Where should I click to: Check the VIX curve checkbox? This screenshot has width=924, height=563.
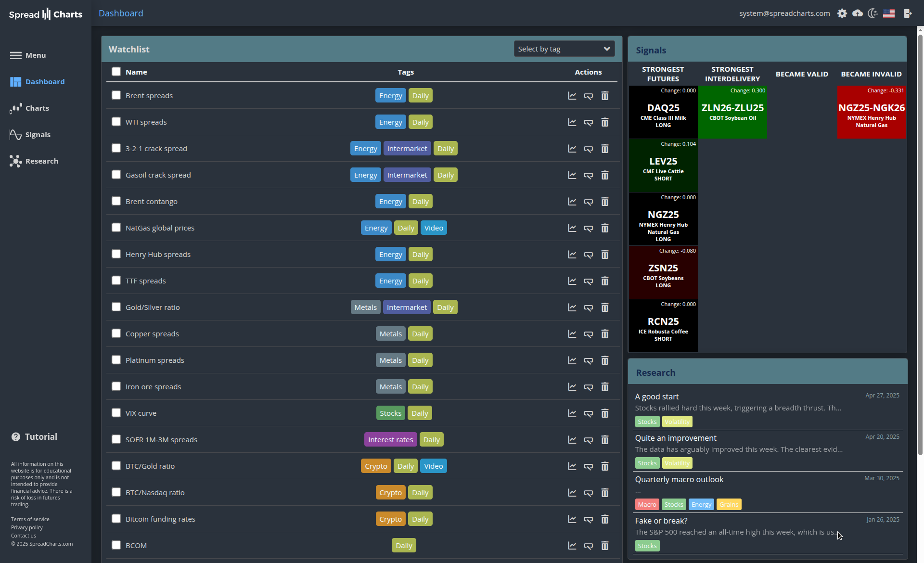[116, 413]
